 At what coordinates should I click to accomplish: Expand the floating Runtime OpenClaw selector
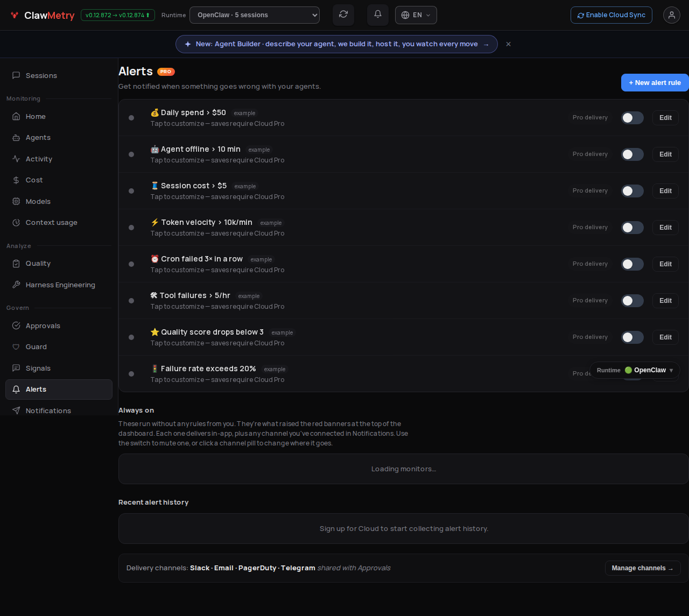tap(635, 370)
